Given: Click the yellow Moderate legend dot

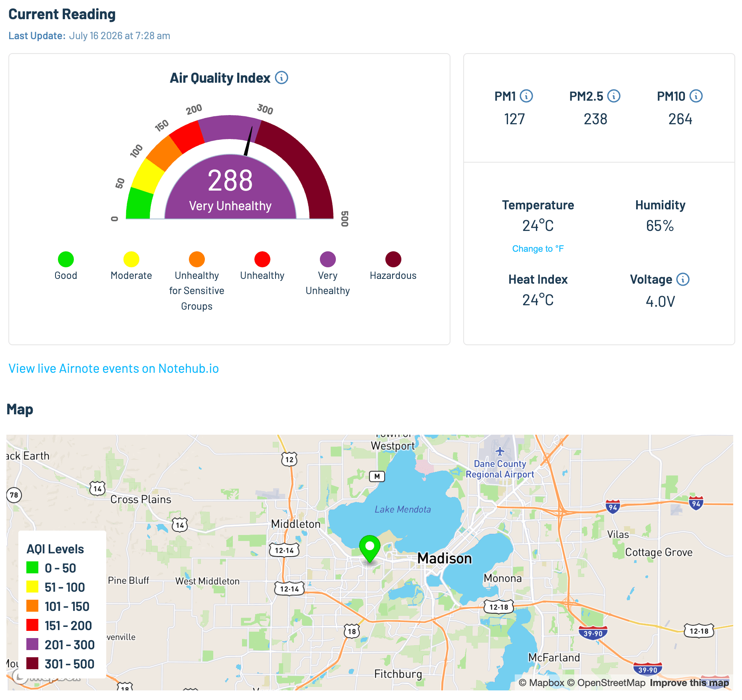Looking at the screenshot, I should pyautogui.click(x=131, y=259).
